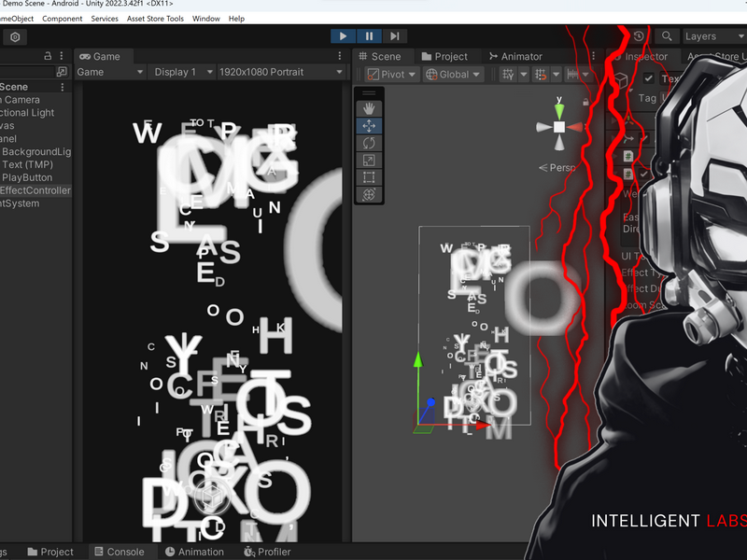
Task: Open the Hierarchy panel kebab menu
Action: tap(62, 56)
